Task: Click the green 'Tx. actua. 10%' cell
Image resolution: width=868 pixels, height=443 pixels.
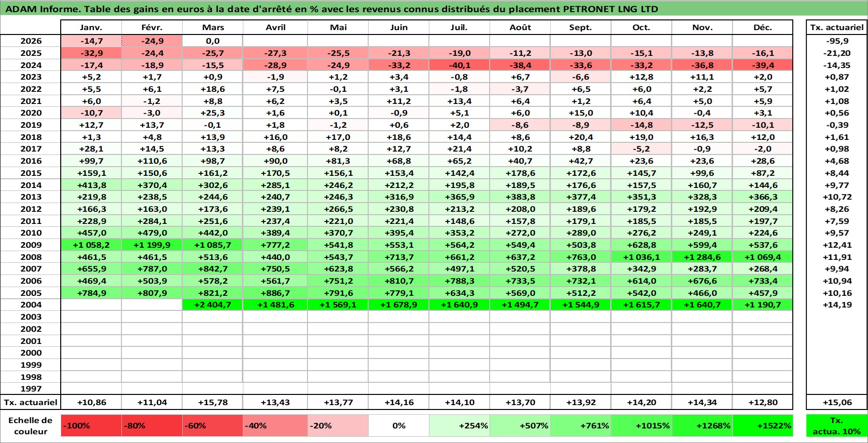Action: (836, 426)
